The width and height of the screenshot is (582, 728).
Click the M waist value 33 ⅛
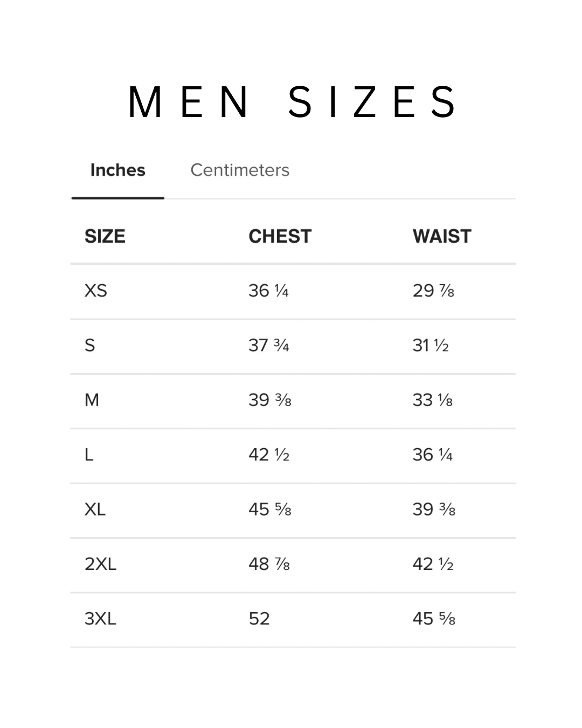coord(432,400)
